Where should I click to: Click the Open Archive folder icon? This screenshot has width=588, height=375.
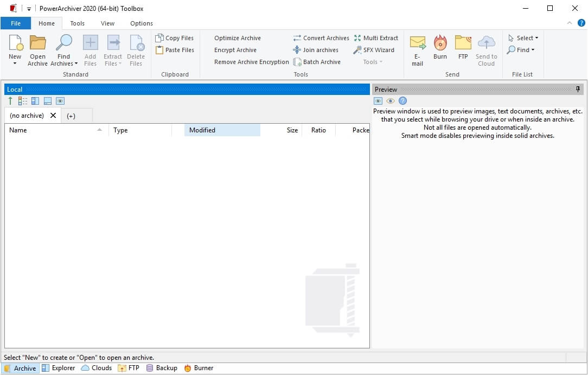[37, 43]
